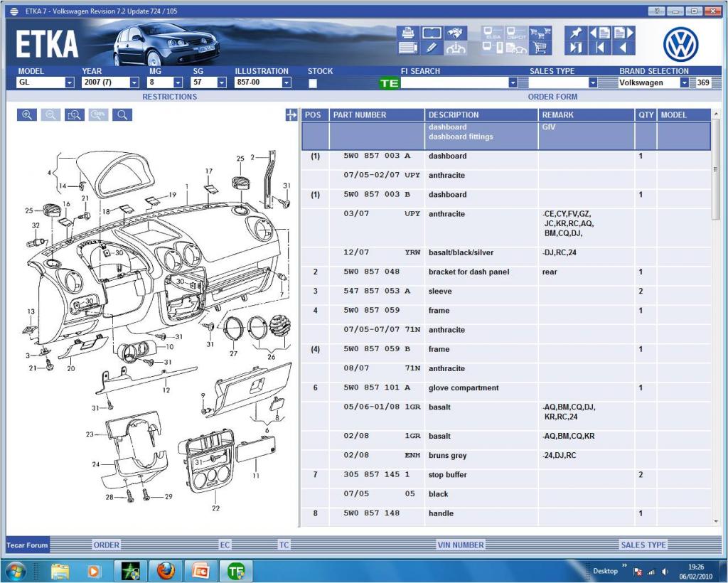
Task: Go to next illustration page icon
Action: [x=623, y=33]
